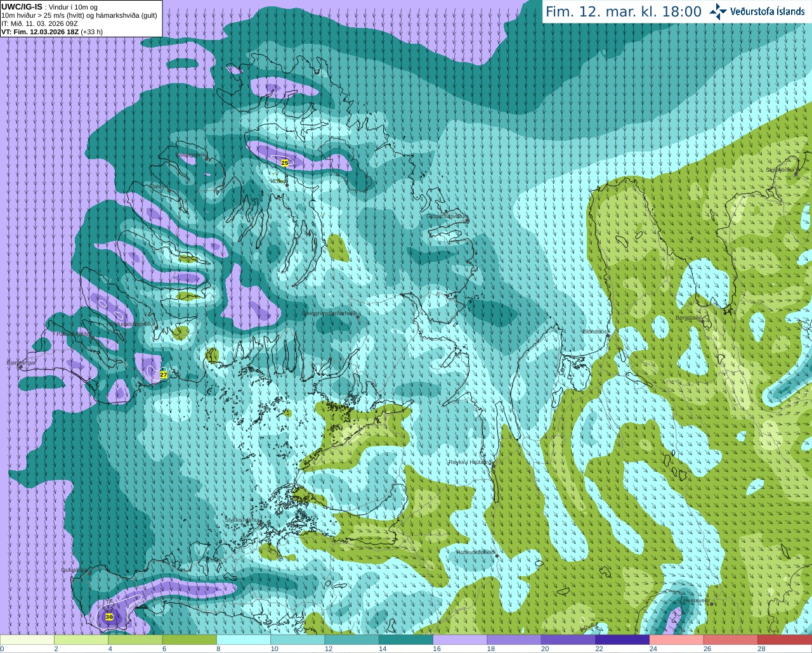Click the Stykkishólmur station label
Screen dimensions: 812x653
tap(243, 520)
